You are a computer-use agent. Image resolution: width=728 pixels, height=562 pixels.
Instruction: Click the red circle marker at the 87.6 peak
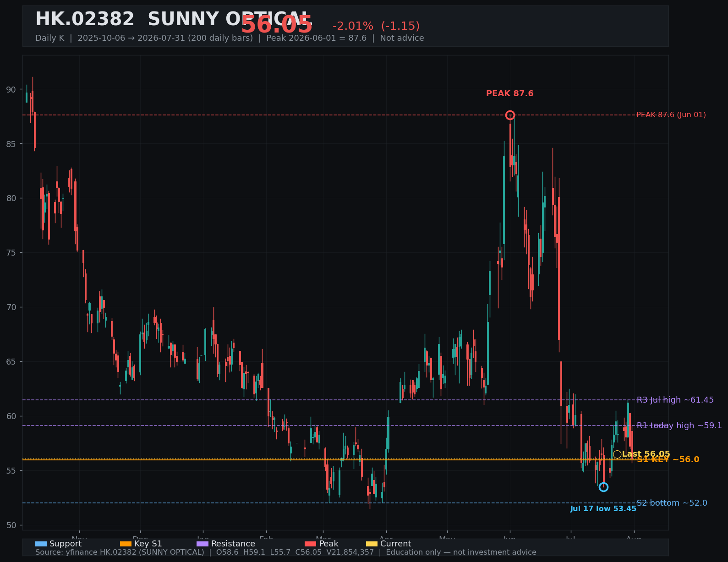click(x=510, y=115)
